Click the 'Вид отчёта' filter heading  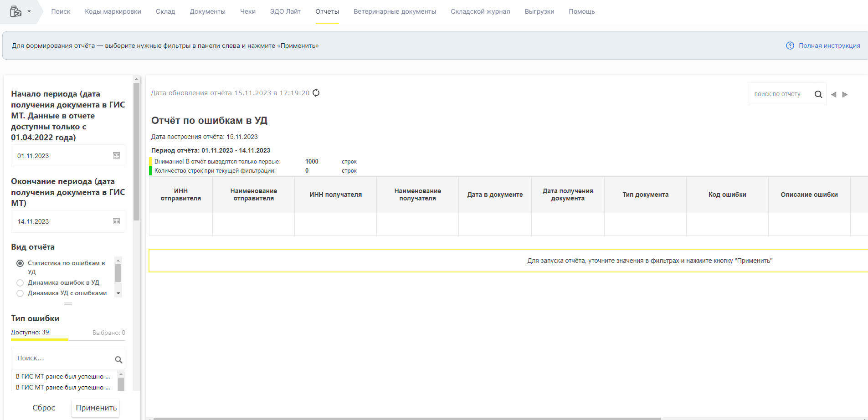(x=33, y=247)
